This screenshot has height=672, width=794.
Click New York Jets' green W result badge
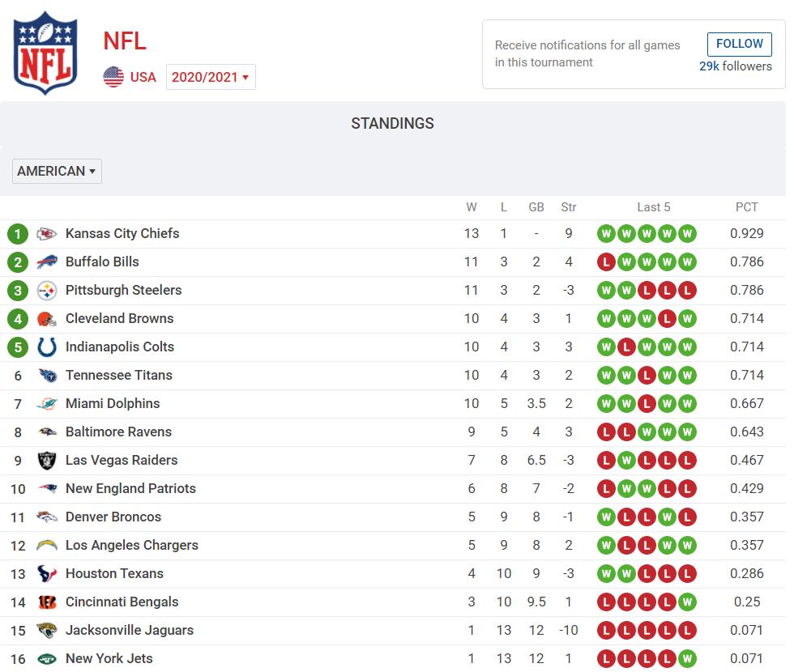click(687, 659)
